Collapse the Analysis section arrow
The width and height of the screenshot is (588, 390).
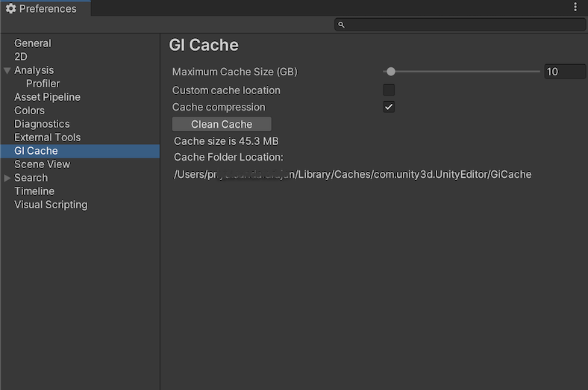[7, 70]
